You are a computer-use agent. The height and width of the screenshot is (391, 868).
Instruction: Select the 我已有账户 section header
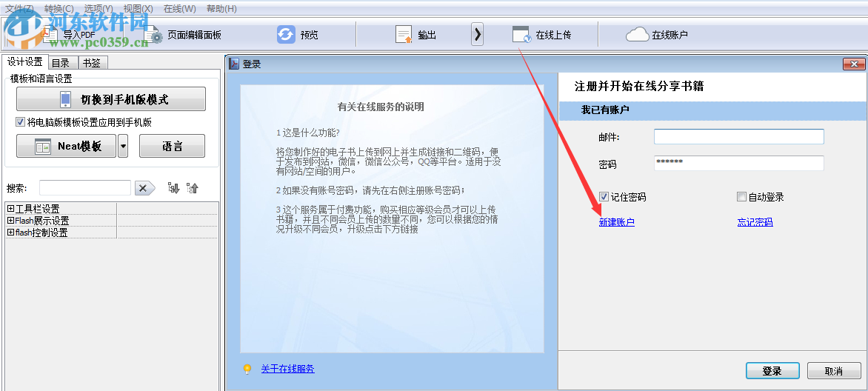pos(713,110)
